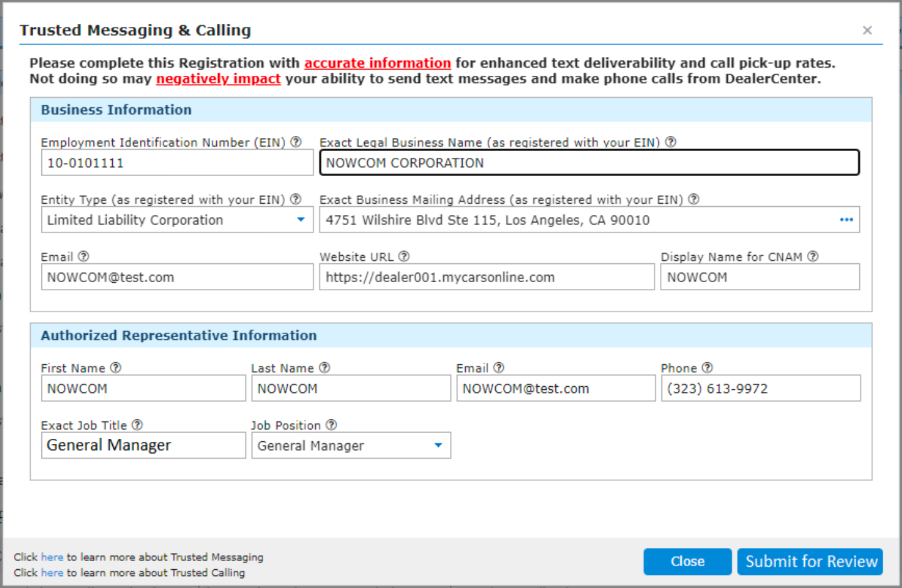Click help icon next to Employment Identification Number
The width and height of the screenshot is (902, 588).
point(296,142)
